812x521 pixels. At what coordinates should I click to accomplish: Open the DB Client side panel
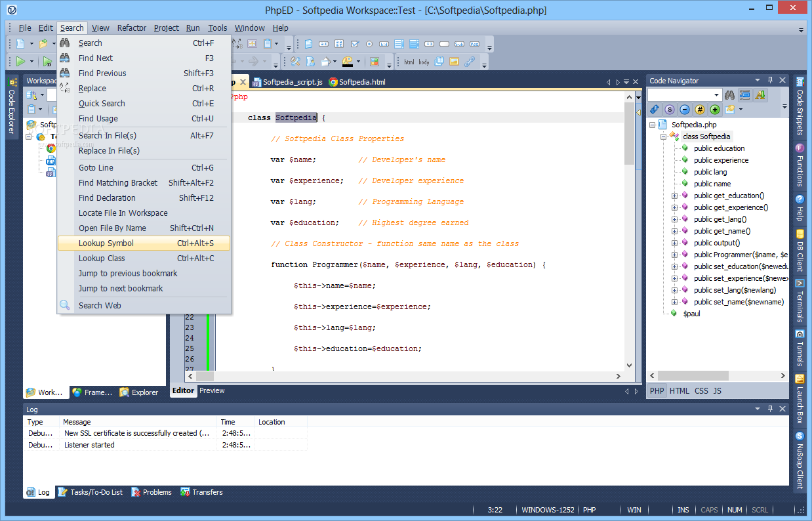click(x=800, y=250)
